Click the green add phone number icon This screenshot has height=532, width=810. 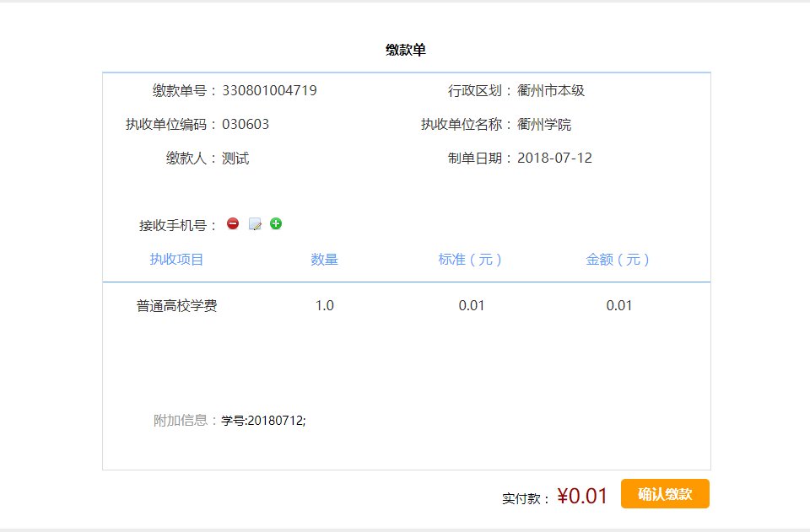(x=276, y=223)
